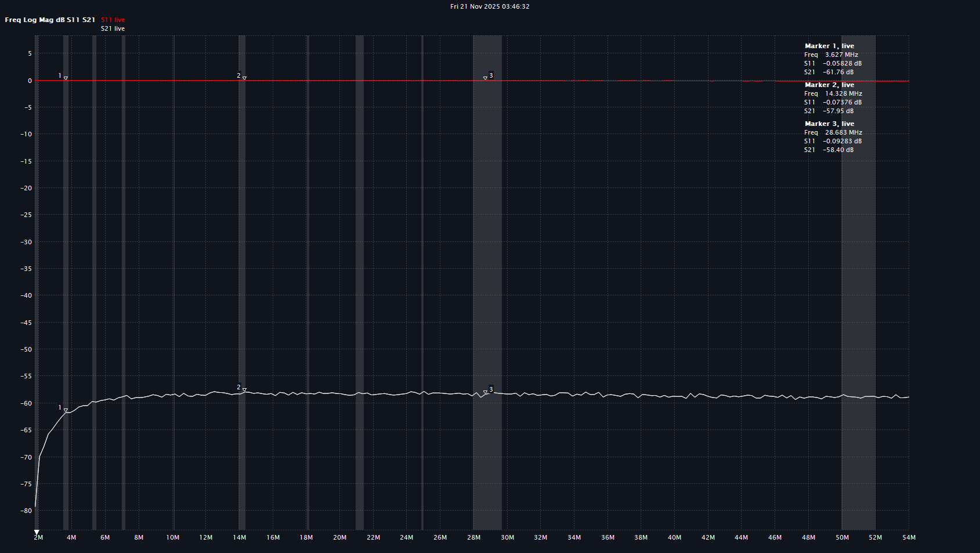Image resolution: width=980 pixels, height=553 pixels.
Task: Click the 54M label on the frequency axis
Action: tap(909, 537)
